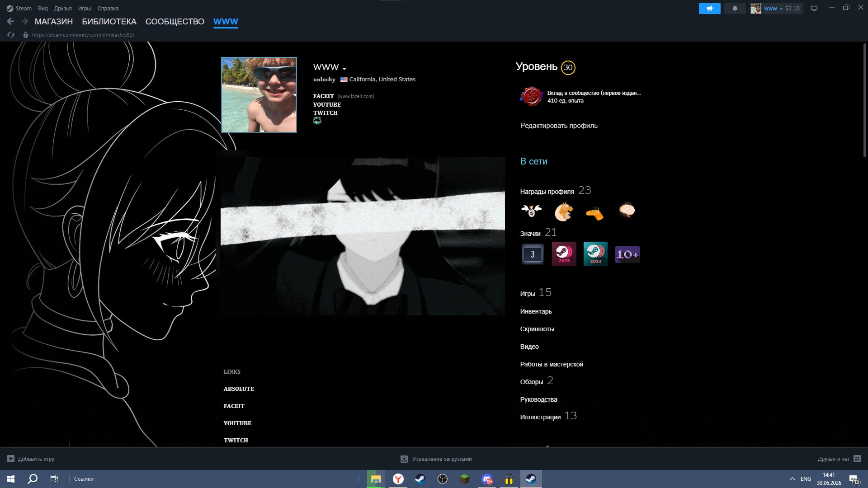Open Руководства guides
This screenshot has width=868, height=488.
[x=538, y=399]
